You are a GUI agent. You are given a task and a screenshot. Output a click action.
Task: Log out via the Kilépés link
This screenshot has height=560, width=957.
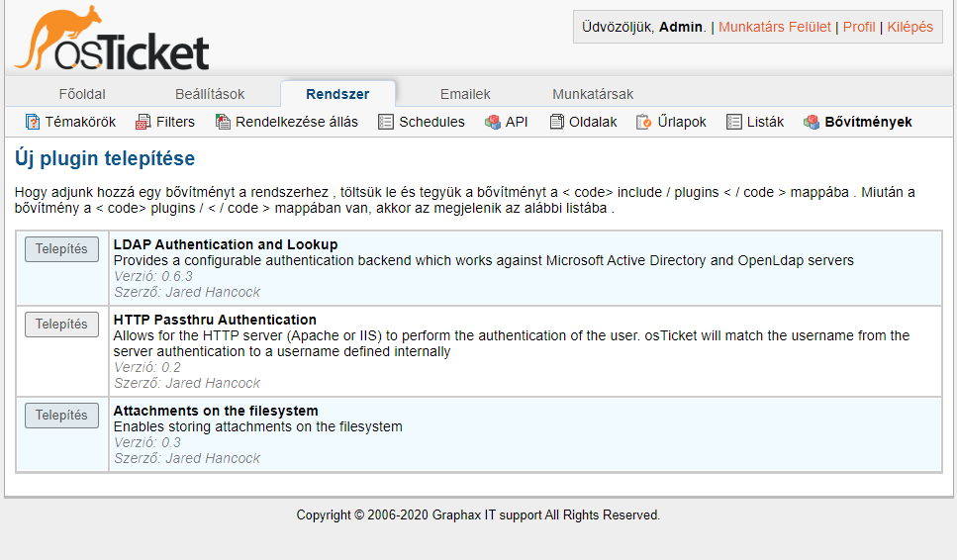(909, 27)
